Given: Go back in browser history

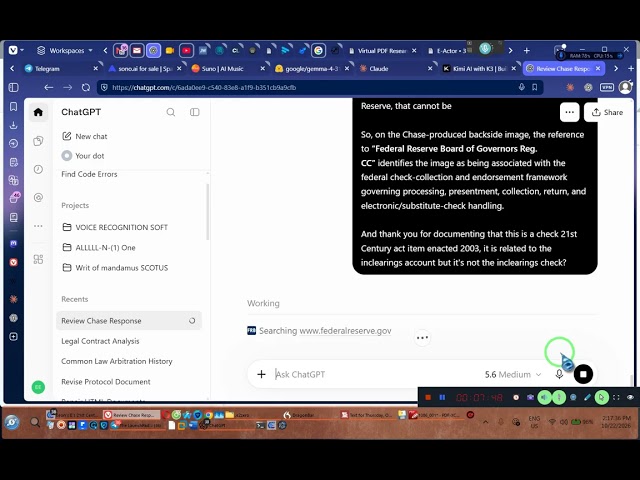Looking at the screenshot, I should point(49,87).
